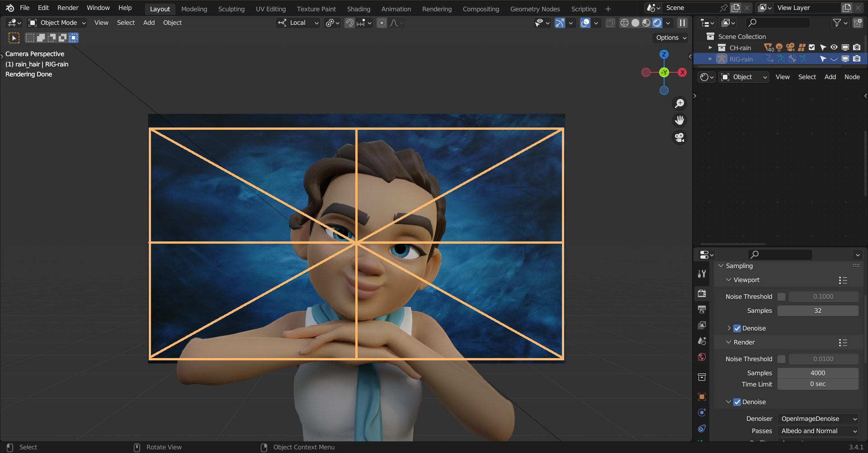Toggle viewport Denoise checkbox
This screenshot has height=453, width=868.
(737, 329)
